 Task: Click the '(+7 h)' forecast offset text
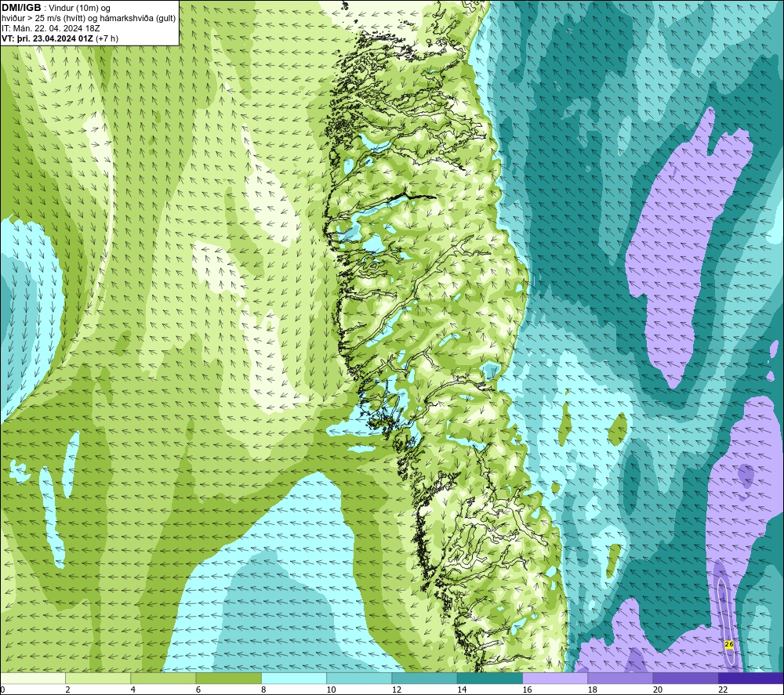click(107, 38)
